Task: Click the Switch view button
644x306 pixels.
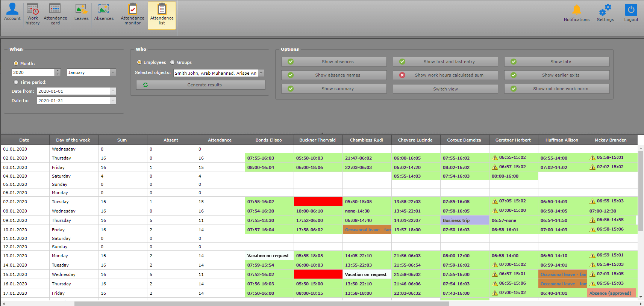Action: (445, 89)
